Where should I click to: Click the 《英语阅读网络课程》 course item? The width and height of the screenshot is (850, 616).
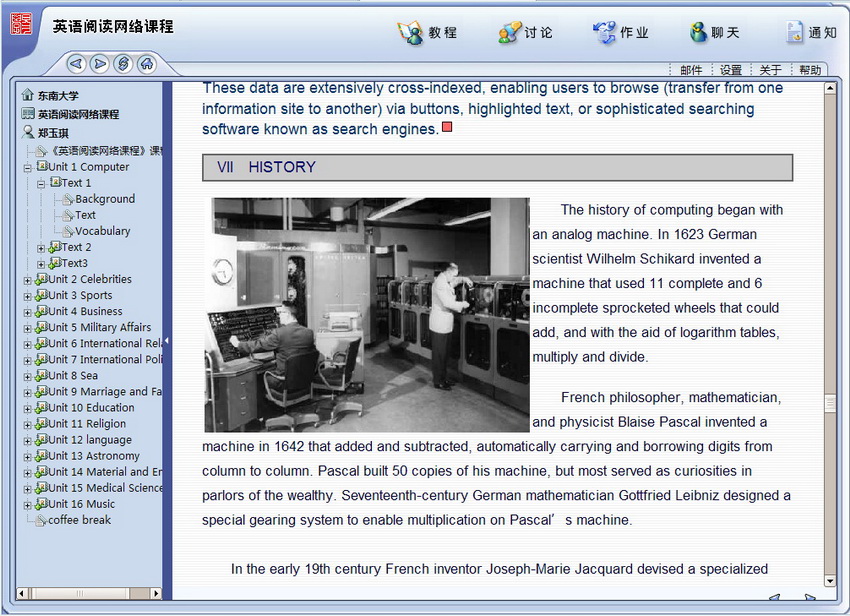click(106, 150)
